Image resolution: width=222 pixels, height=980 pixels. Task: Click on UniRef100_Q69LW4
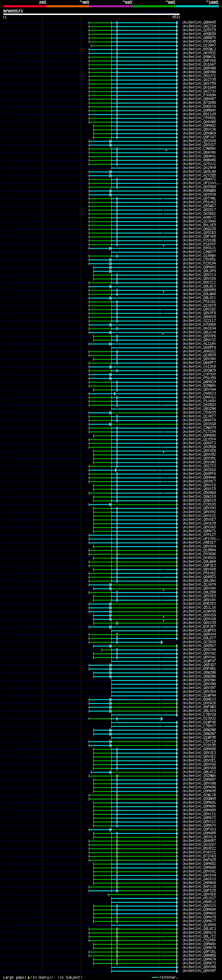(x=199, y=172)
